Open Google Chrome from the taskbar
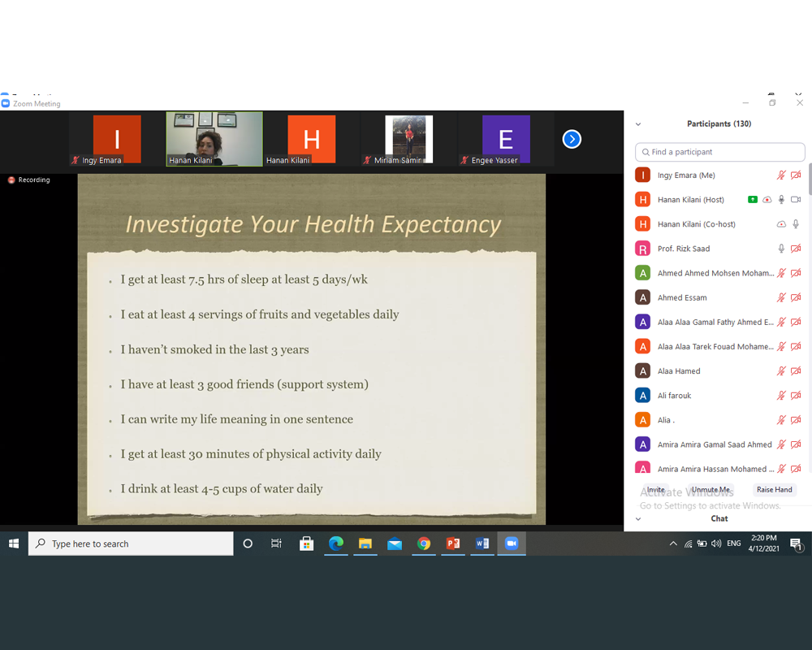 point(424,544)
